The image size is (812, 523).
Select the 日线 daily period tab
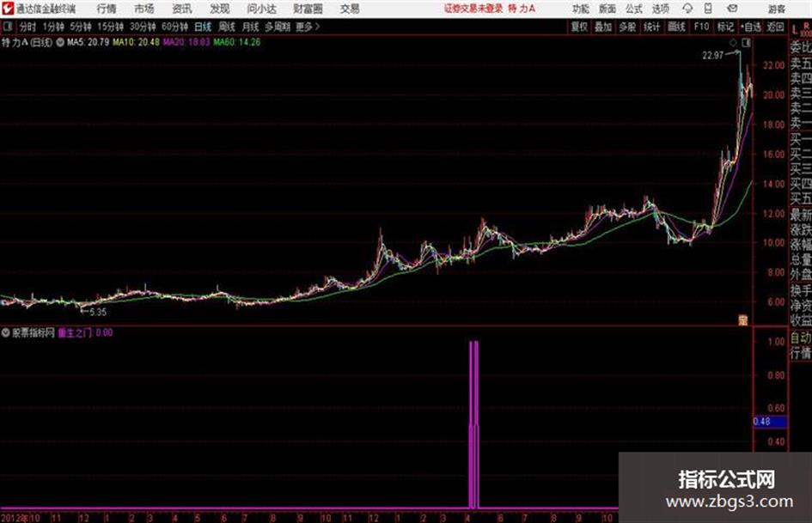[203, 27]
